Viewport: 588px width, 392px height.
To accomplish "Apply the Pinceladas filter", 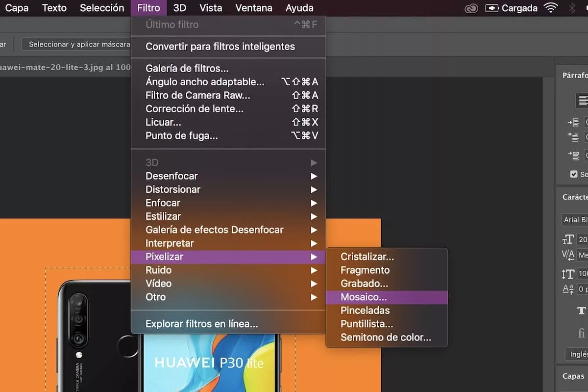I will (x=387, y=311).
